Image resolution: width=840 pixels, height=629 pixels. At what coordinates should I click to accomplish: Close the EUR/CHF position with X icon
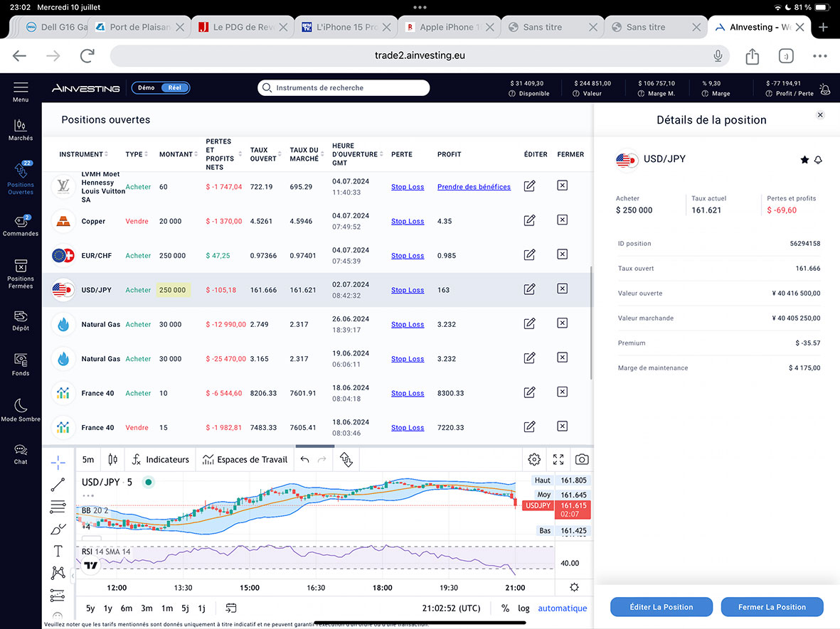point(562,255)
